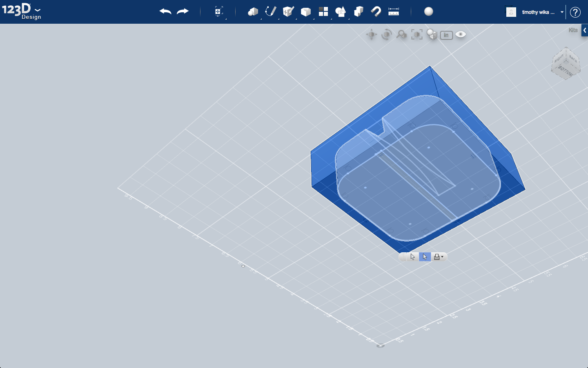Open the Pattern tool
The height and width of the screenshot is (368, 588).
(323, 11)
